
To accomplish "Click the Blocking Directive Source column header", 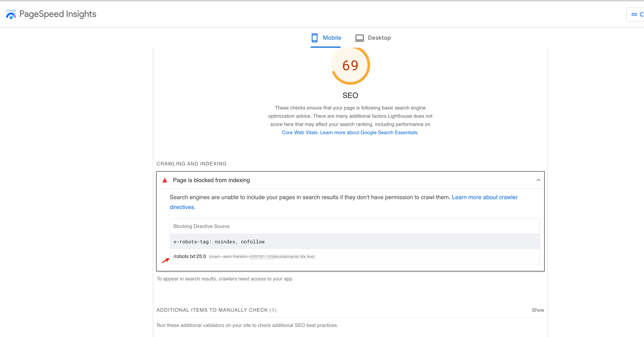I will tap(201, 226).
